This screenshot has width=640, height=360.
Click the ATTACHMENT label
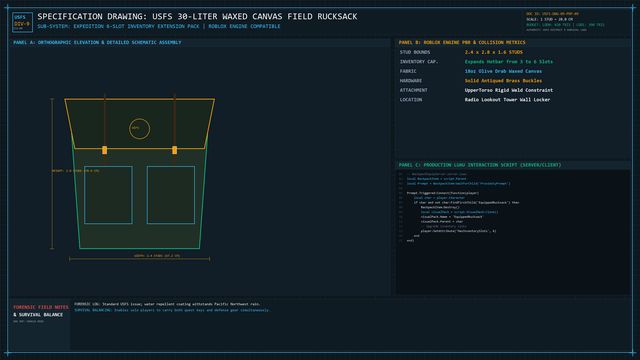(x=413, y=90)
